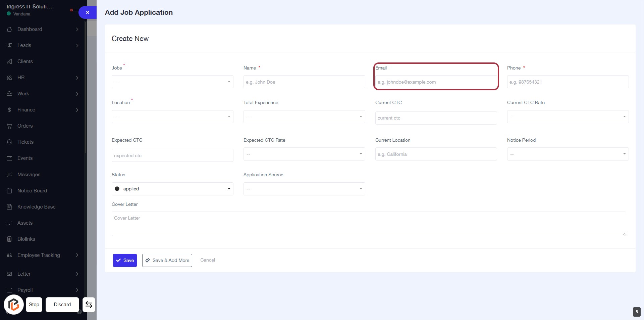The height and width of the screenshot is (320, 644).
Task: Click the Cancel link
Action: click(207, 260)
